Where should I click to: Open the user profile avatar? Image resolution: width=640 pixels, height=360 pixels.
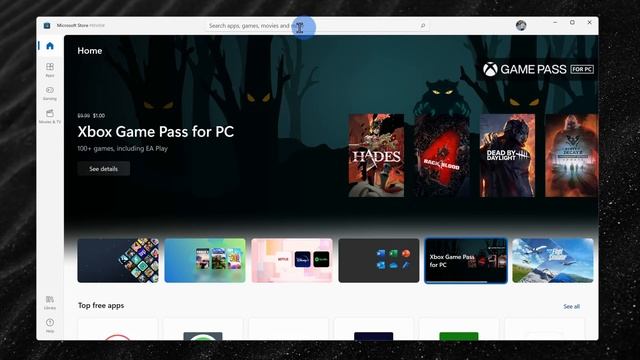coord(521,25)
